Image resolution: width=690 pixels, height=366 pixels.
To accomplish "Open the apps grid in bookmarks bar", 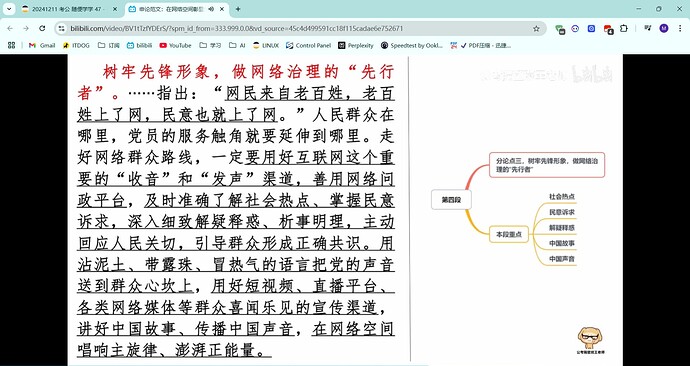I will (x=12, y=45).
